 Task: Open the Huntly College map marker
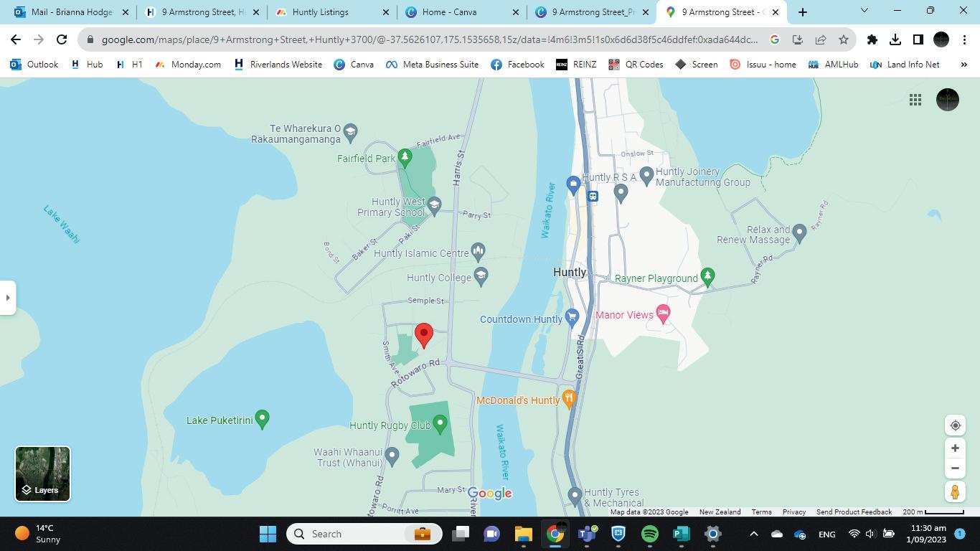pyautogui.click(x=481, y=275)
